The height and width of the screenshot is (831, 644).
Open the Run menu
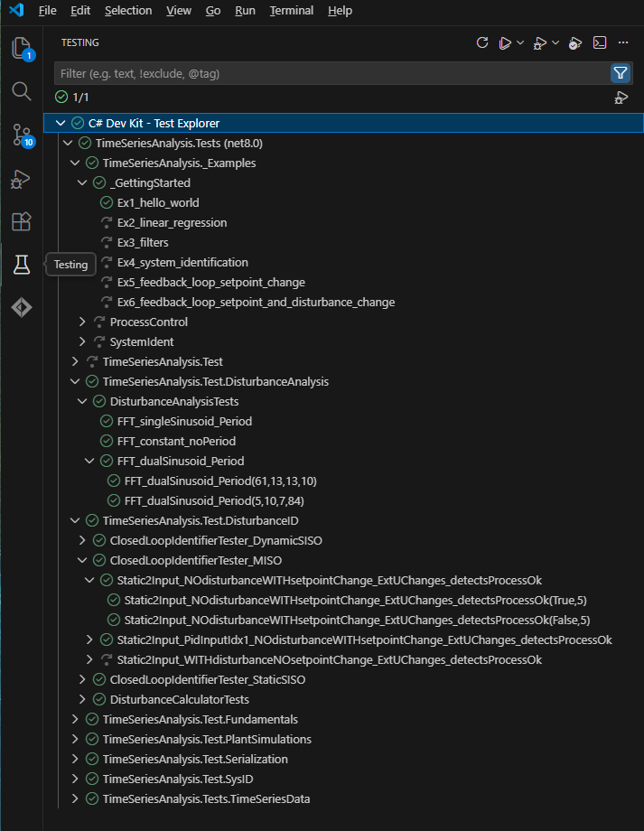tap(245, 11)
